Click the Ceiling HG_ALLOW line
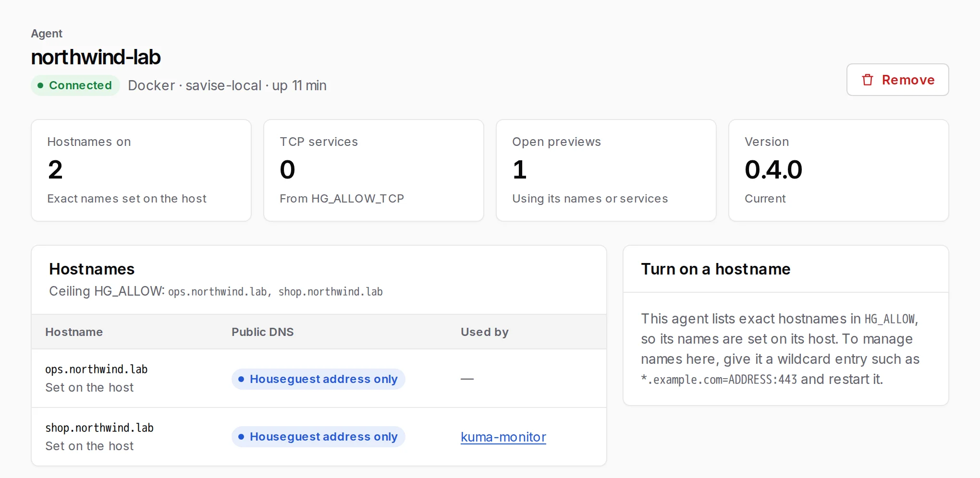Viewport: 980px width, 478px height. point(216,291)
